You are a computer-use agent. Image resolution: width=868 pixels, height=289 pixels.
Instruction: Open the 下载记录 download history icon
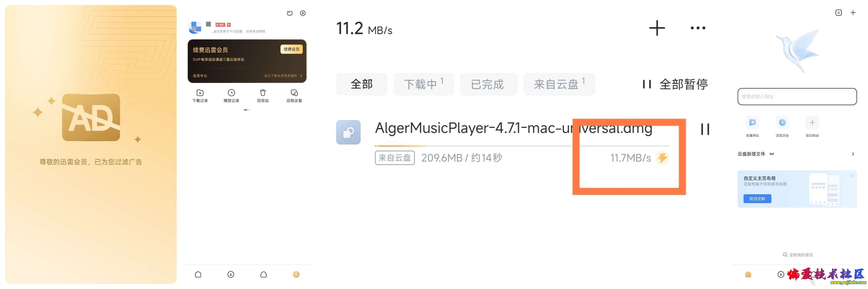[200, 93]
